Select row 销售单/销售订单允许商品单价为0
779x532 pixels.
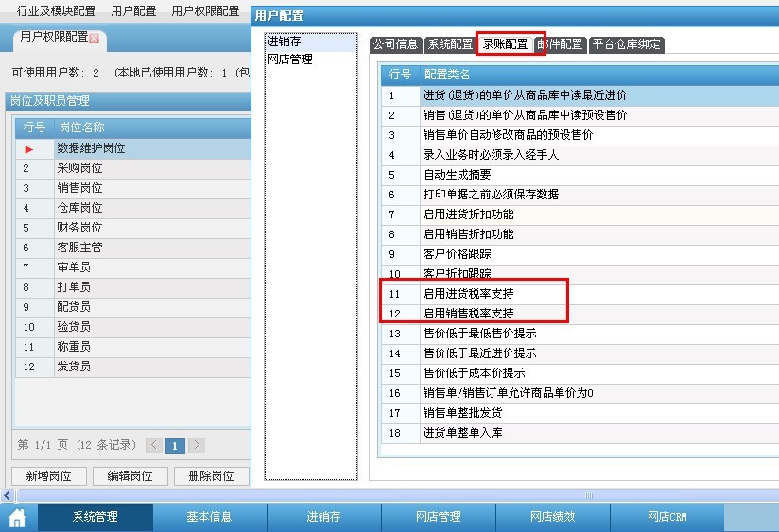580,394
